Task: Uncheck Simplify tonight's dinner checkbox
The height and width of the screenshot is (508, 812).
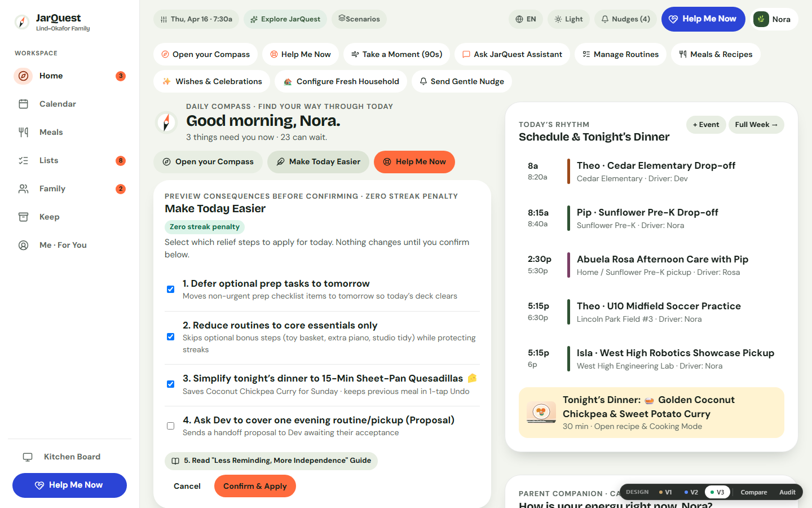Action: (170, 384)
